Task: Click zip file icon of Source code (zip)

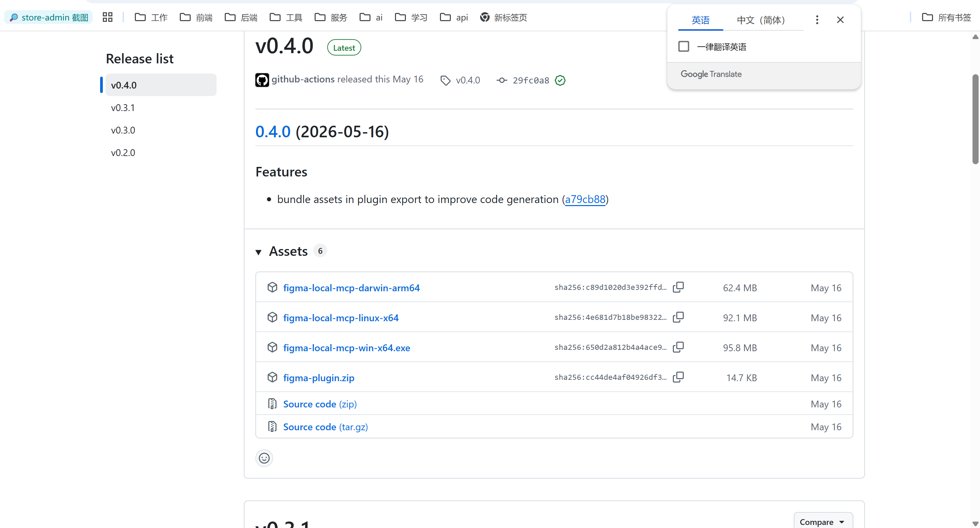Action: point(272,404)
